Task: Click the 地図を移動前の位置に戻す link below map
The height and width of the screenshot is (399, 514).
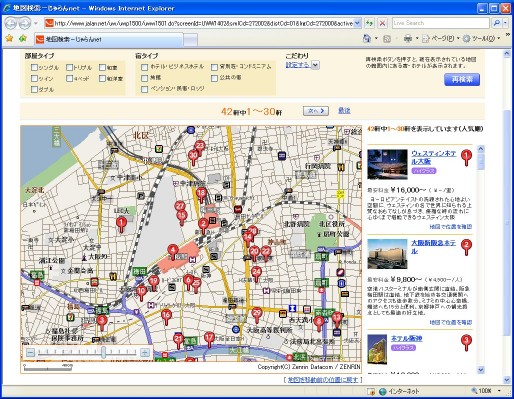Action: (x=323, y=379)
